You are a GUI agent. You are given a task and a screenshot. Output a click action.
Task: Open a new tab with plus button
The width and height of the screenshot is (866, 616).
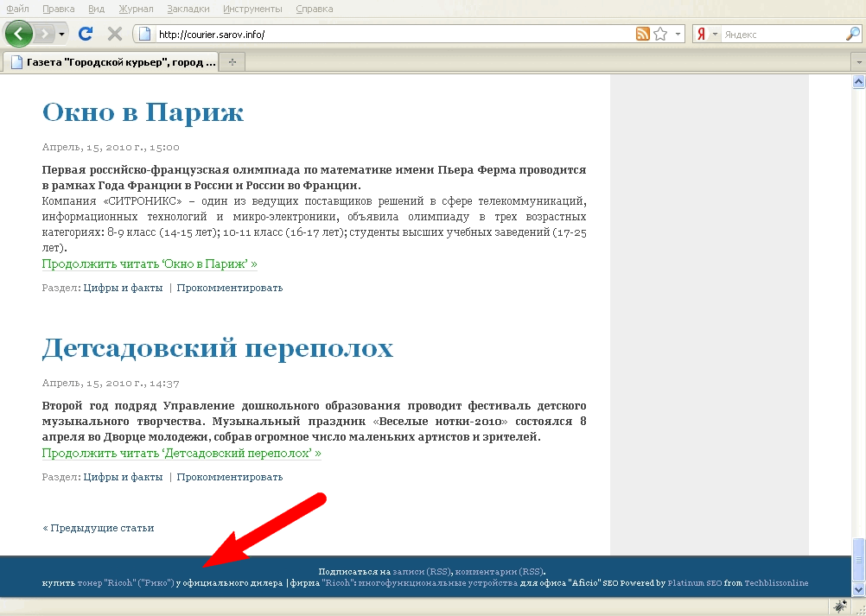(x=232, y=63)
